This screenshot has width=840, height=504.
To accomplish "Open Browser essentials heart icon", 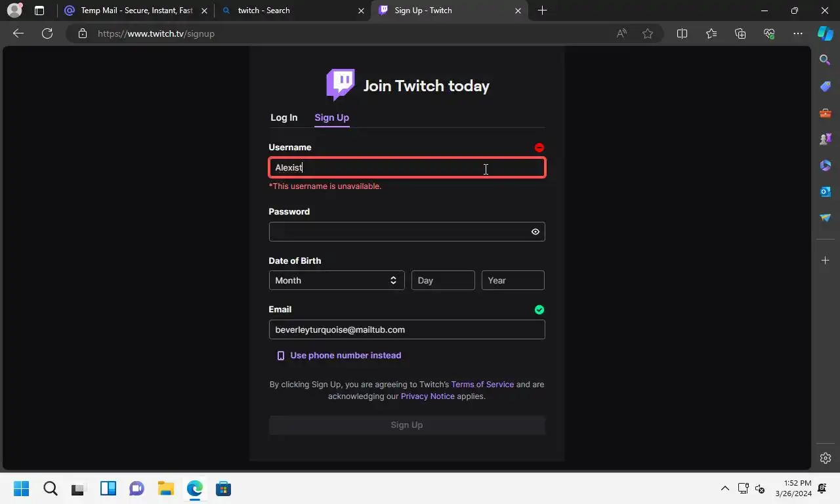I will pyautogui.click(x=769, y=33).
